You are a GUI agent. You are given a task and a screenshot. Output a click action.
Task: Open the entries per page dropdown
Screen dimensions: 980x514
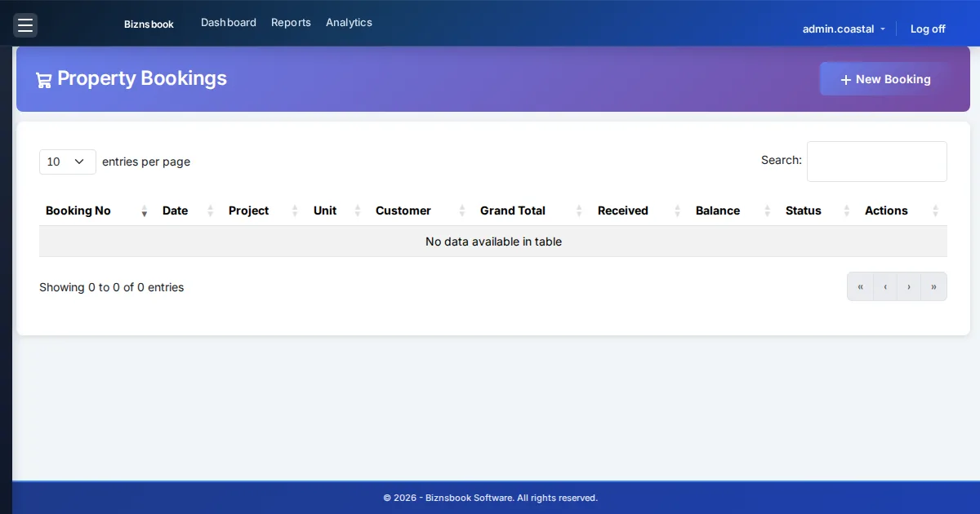tap(68, 162)
